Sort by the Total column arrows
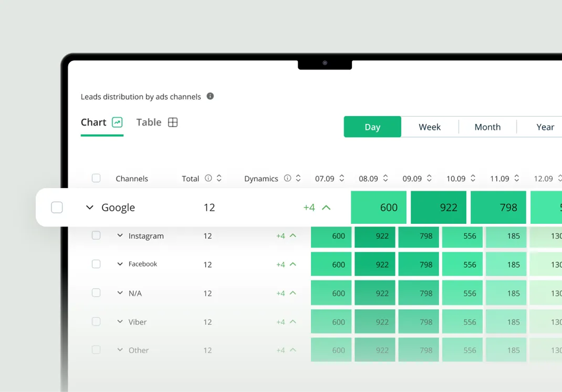Image resolution: width=562 pixels, height=392 pixels. 219,178
